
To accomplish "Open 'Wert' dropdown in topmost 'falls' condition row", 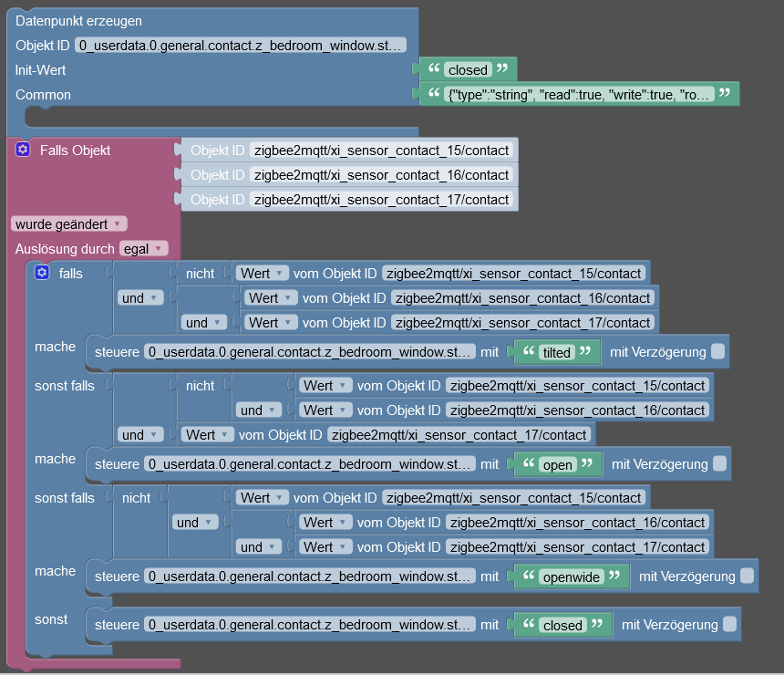I will point(263,273).
